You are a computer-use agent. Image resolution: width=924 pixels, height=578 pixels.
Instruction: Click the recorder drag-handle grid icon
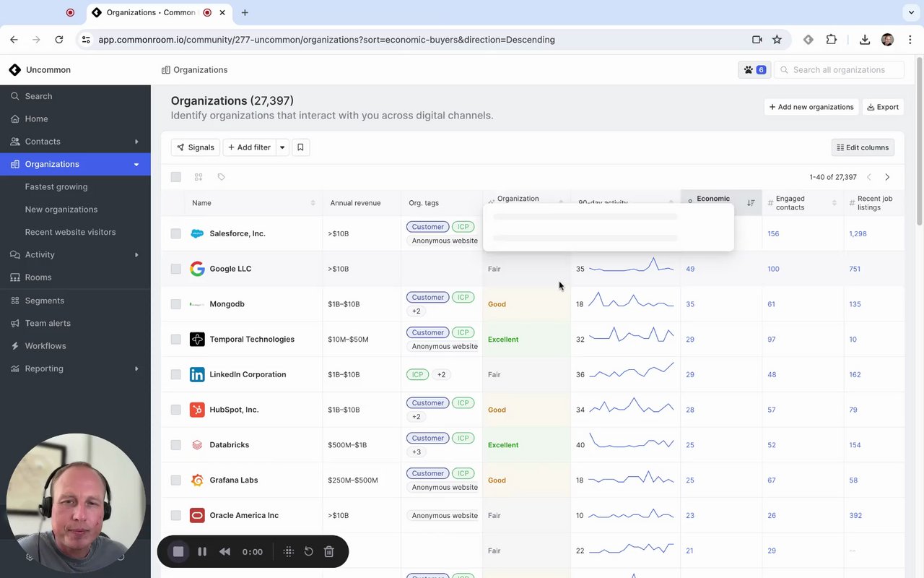(289, 552)
